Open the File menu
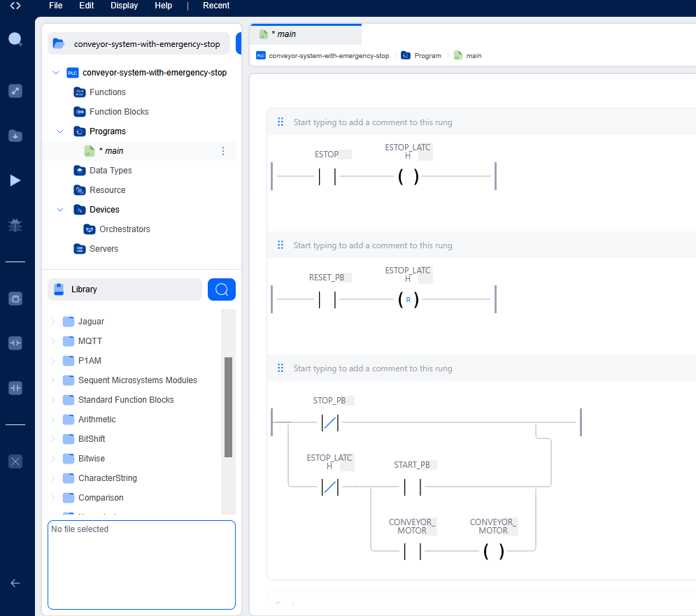696x616 pixels. 55,6
